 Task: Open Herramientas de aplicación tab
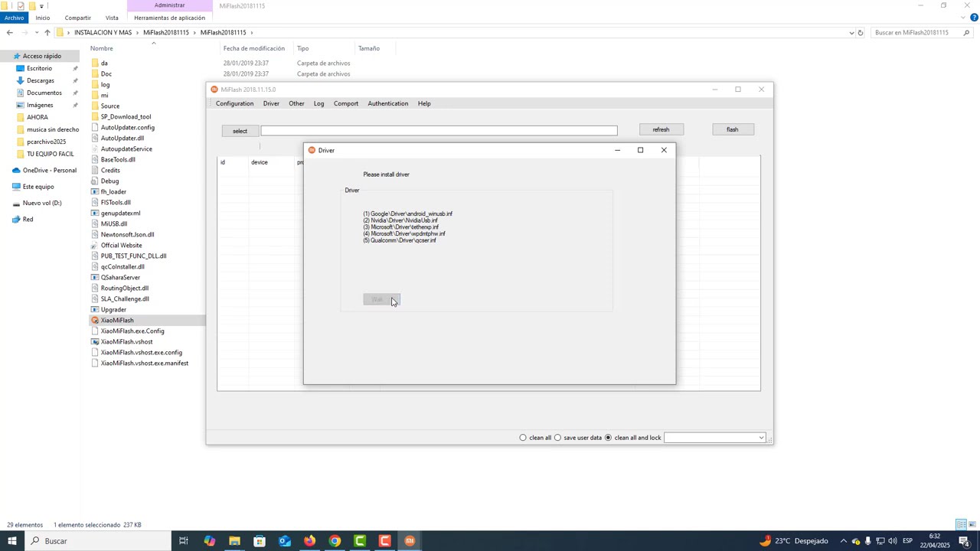pos(169,18)
